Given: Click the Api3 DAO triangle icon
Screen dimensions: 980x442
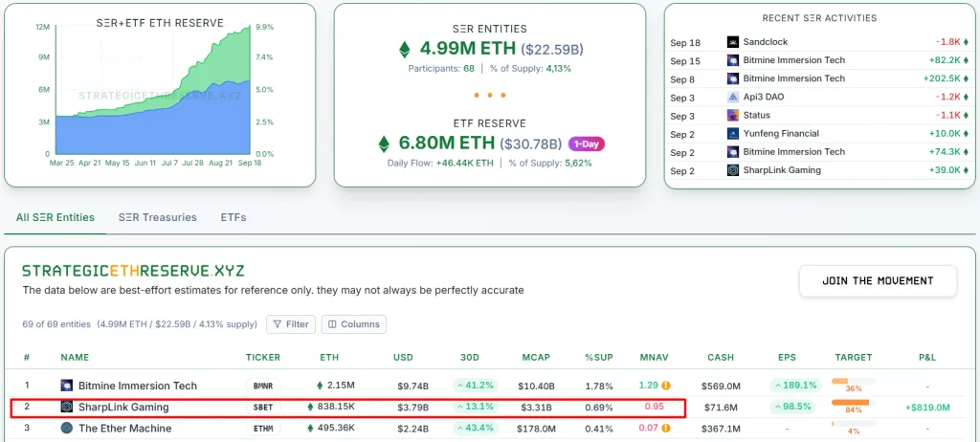Looking at the screenshot, I should tap(733, 98).
